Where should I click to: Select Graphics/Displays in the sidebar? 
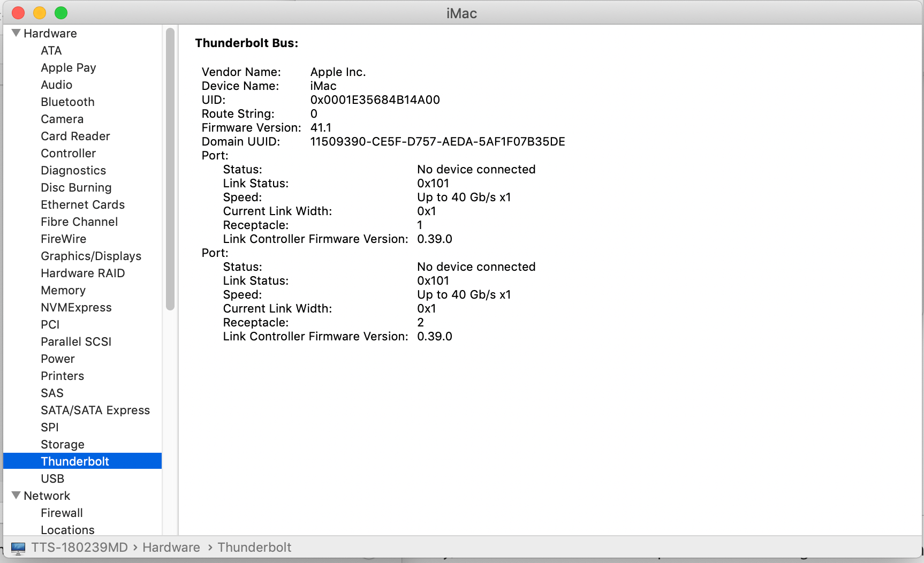[x=91, y=256]
